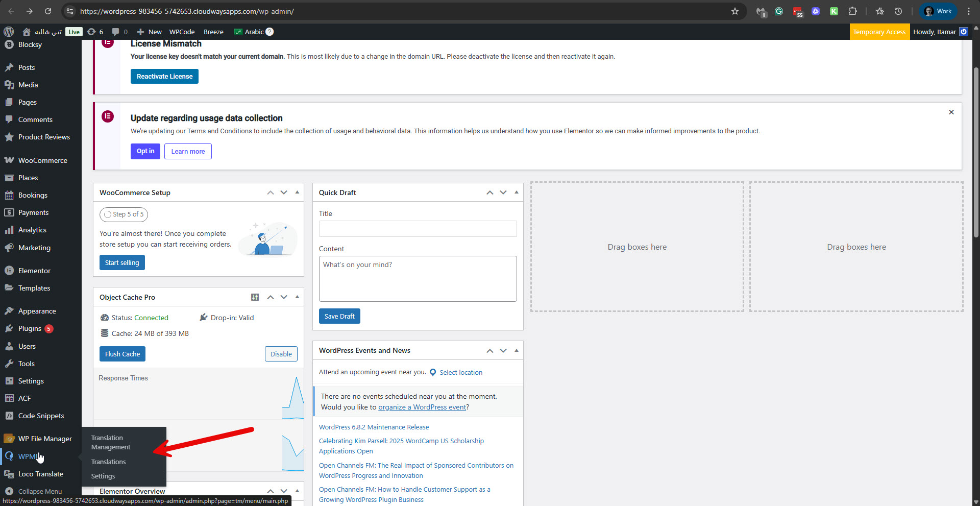Click Reactivate License button

(x=164, y=76)
